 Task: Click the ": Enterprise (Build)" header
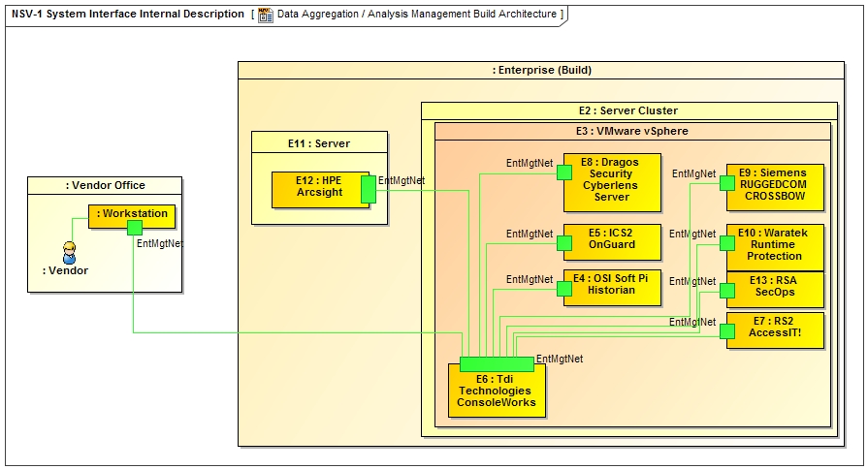point(541,70)
